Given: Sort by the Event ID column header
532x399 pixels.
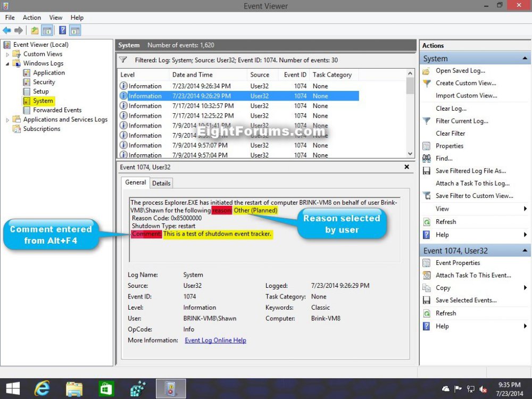Looking at the screenshot, I should coord(295,74).
